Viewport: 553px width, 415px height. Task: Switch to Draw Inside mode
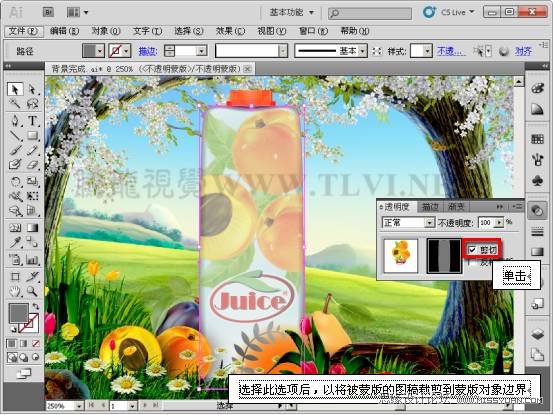(35, 358)
